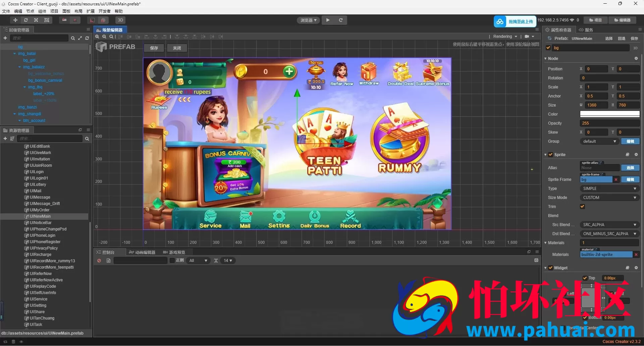Select the move transform tool
The height and width of the screenshot is (346, 644).
15,20
